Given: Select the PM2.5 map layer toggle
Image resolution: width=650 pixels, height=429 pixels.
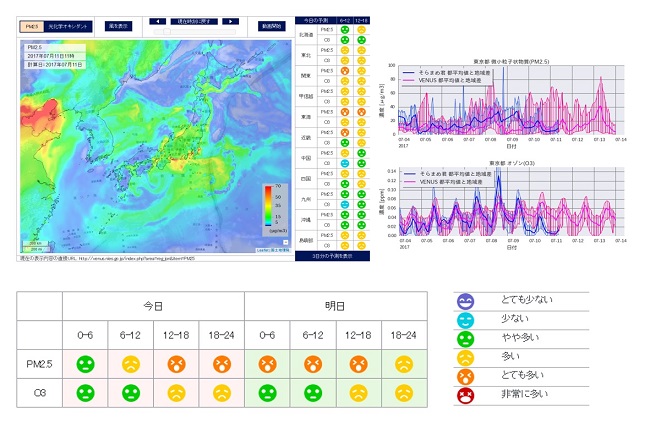Looking at the screenshot, I should coord(32,27).
